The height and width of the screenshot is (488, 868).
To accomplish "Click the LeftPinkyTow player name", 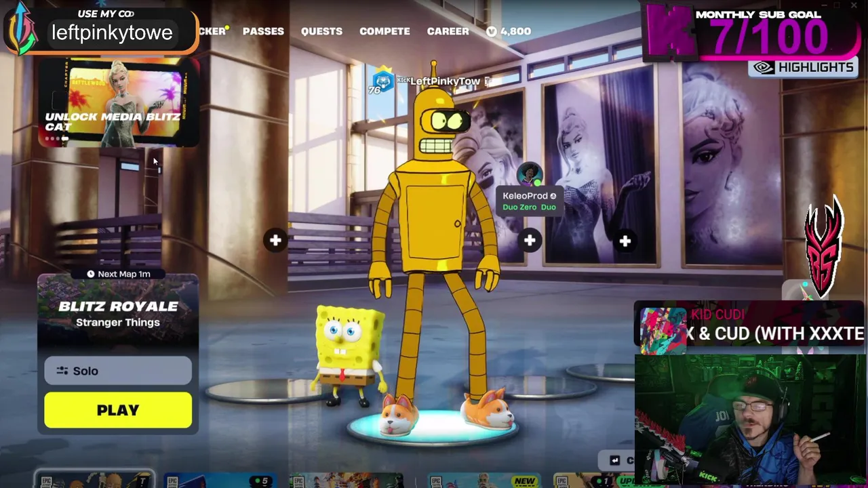I will point(446,81).
